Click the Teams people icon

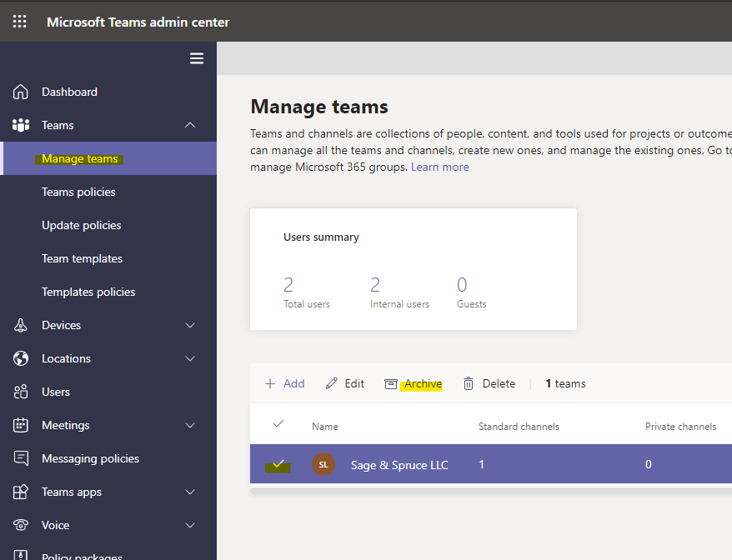[21, 125]
